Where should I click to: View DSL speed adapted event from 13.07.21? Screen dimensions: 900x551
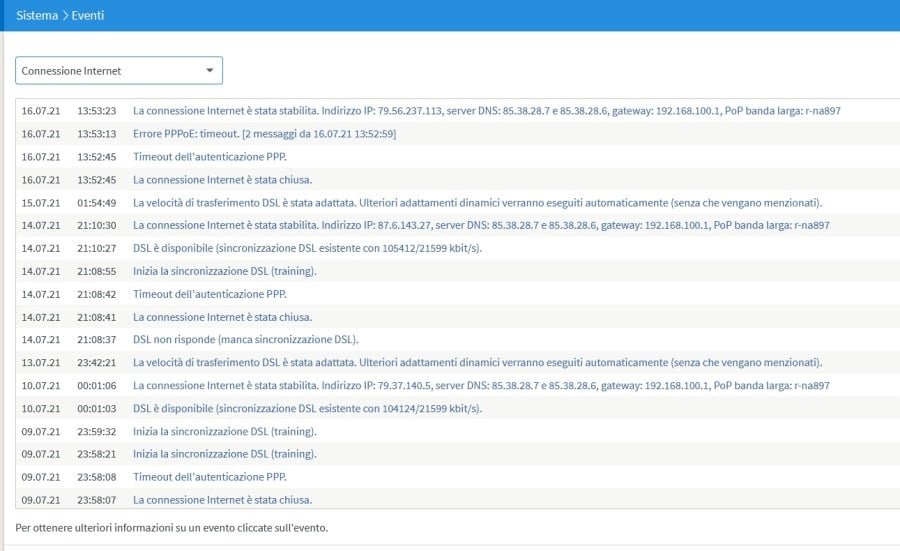coord(477,362)
